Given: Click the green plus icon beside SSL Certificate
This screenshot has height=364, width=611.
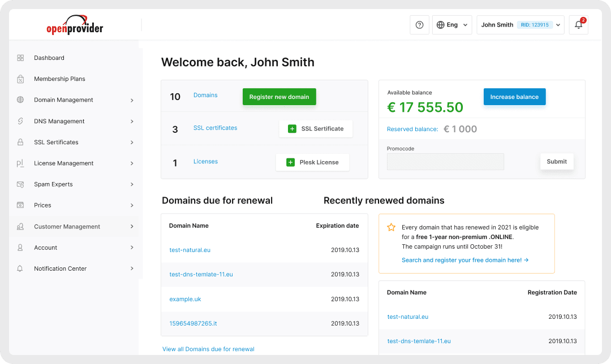Looking at the screenshot, I should coord(291,128).
